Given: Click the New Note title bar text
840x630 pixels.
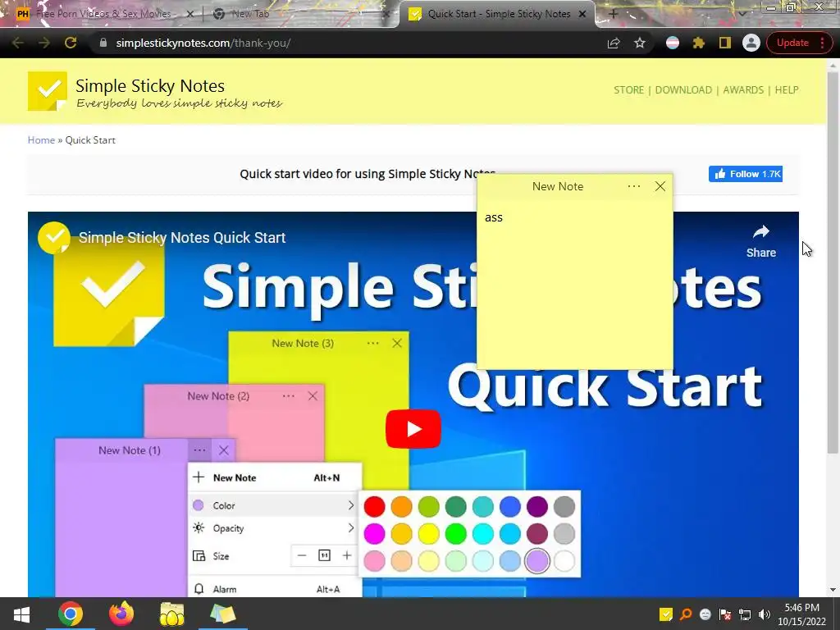Looking at the screenshot, I should (x=558, y=186).
